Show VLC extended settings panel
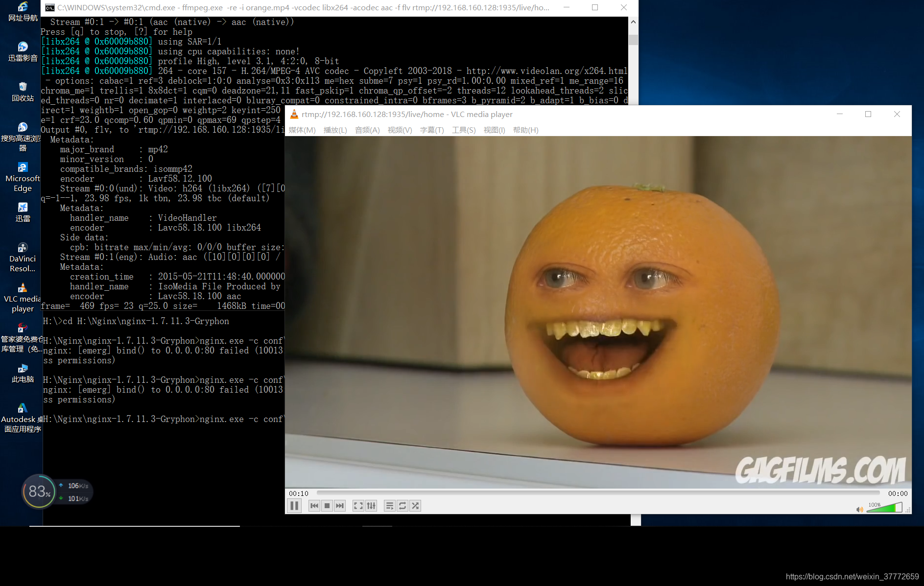924x586 pixels. [x=371, y=506]
